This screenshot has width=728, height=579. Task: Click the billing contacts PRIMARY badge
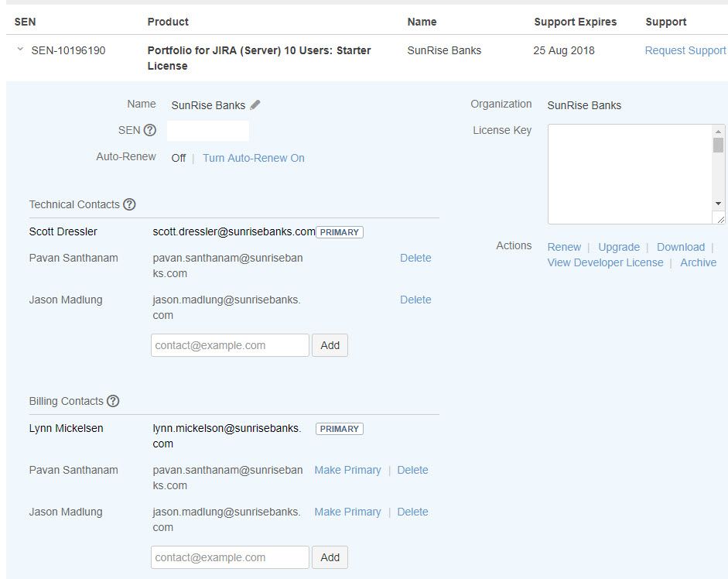(340, 429)
